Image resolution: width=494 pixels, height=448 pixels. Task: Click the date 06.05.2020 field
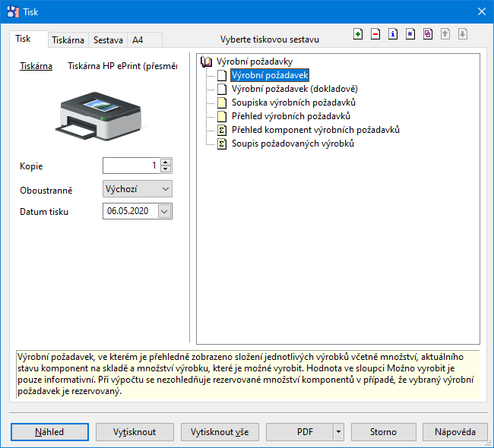pyautogui.click(x=131, y=211)
